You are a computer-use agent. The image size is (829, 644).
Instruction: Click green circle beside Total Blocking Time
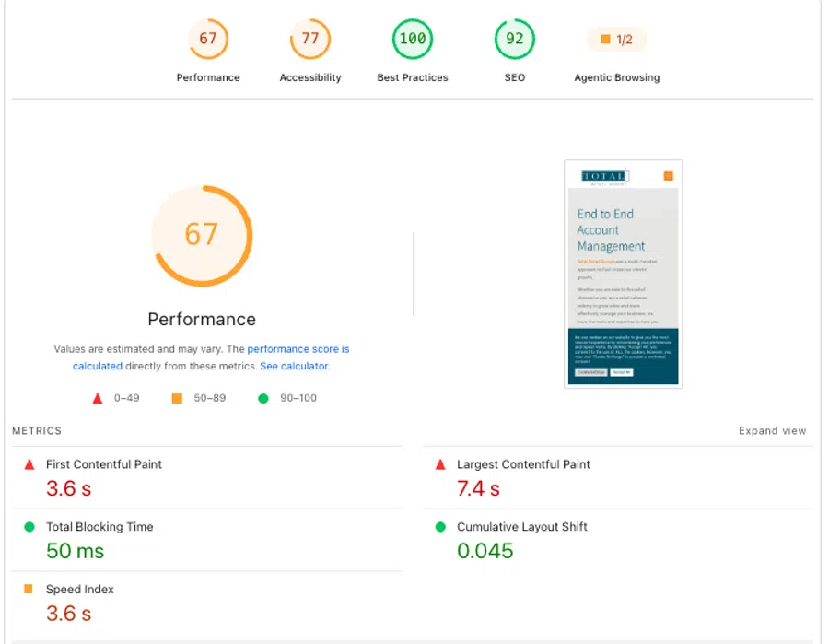pyautogui.click(x=29, y=527)
